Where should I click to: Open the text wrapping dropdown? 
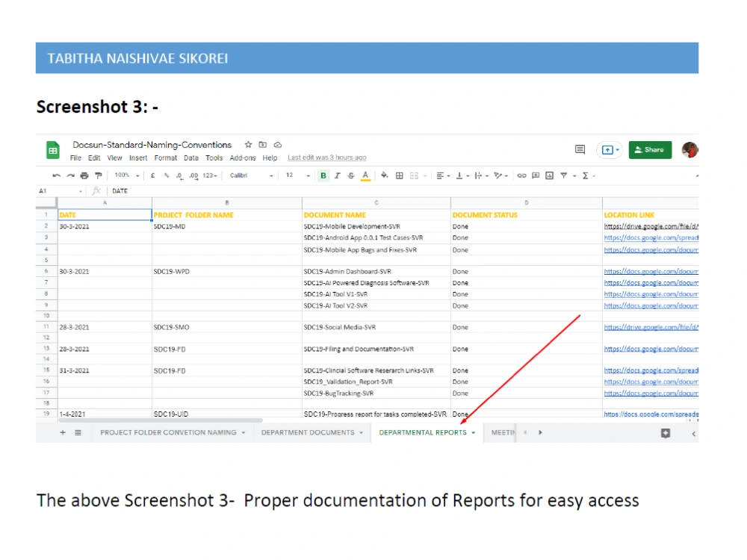tap(482, 175)
